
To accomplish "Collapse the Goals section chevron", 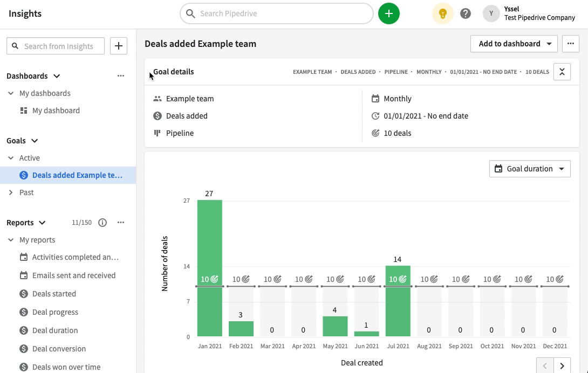I will (x=35, y=141).
